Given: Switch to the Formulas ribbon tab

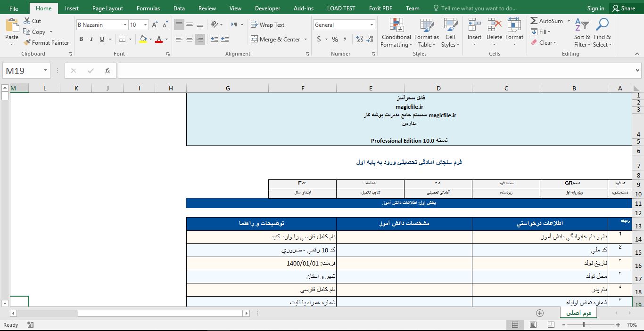Looking at the screenshot, I should [x=148, y=8].
